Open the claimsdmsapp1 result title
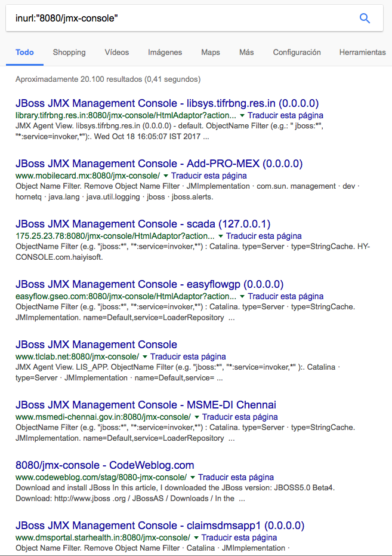 (x=160, y=525)
